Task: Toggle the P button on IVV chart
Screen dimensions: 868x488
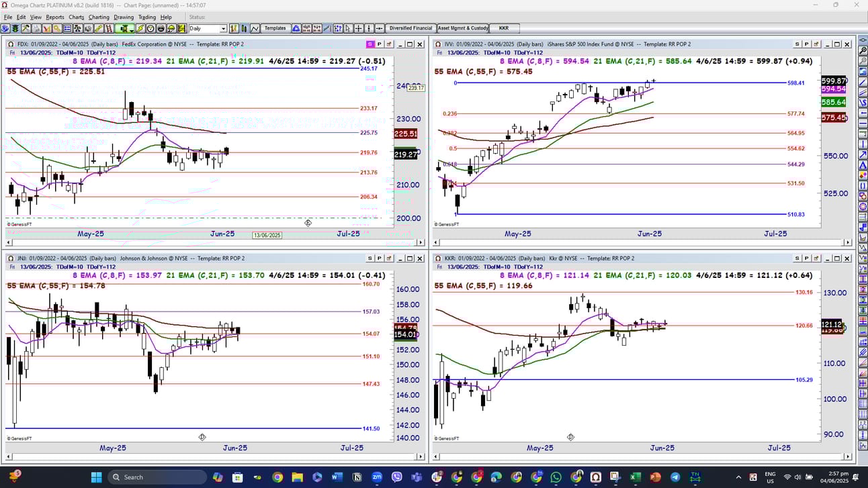Action: click(807, 44)
